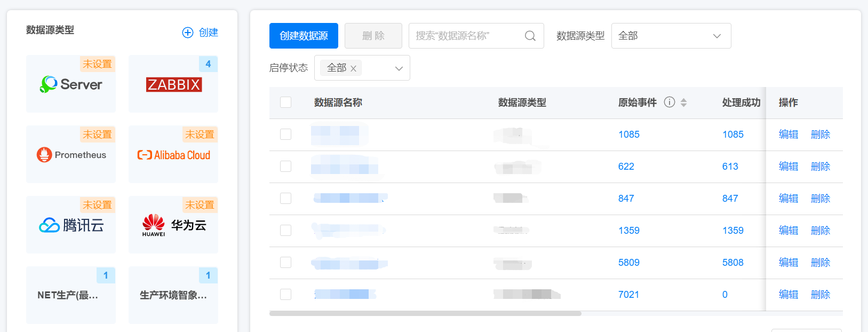The width and height of the screenshot is (868, 332).
Task: Pick the 腾讯云 data source card
Action: [x=71, y=225]
